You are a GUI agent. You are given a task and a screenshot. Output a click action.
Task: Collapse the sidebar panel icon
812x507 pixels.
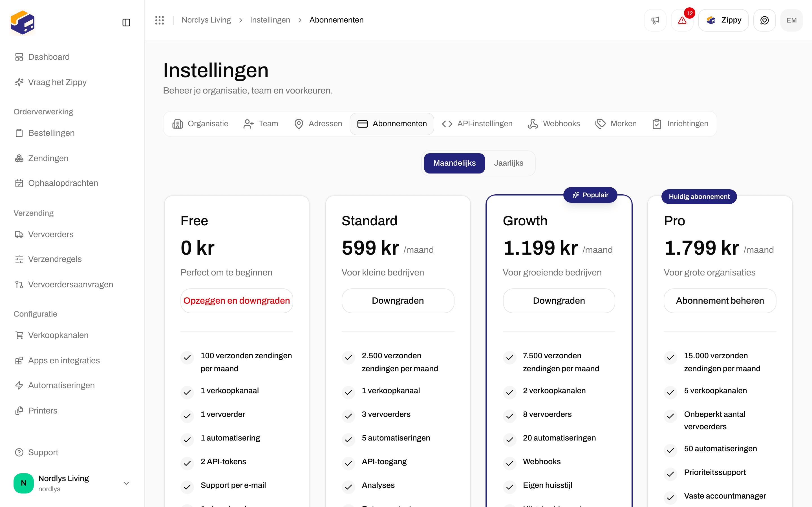(x=126, y=23)
